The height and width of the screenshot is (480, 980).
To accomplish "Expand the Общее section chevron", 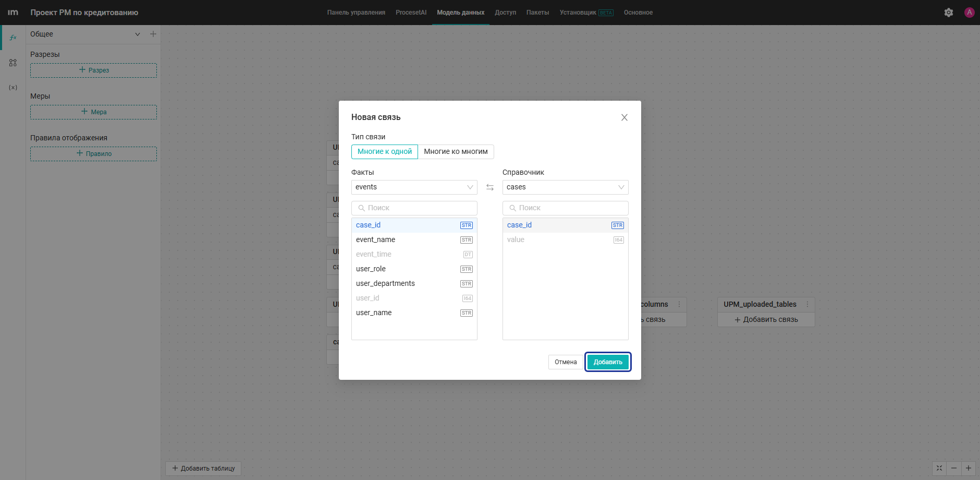I will click(x=138, y=34).
